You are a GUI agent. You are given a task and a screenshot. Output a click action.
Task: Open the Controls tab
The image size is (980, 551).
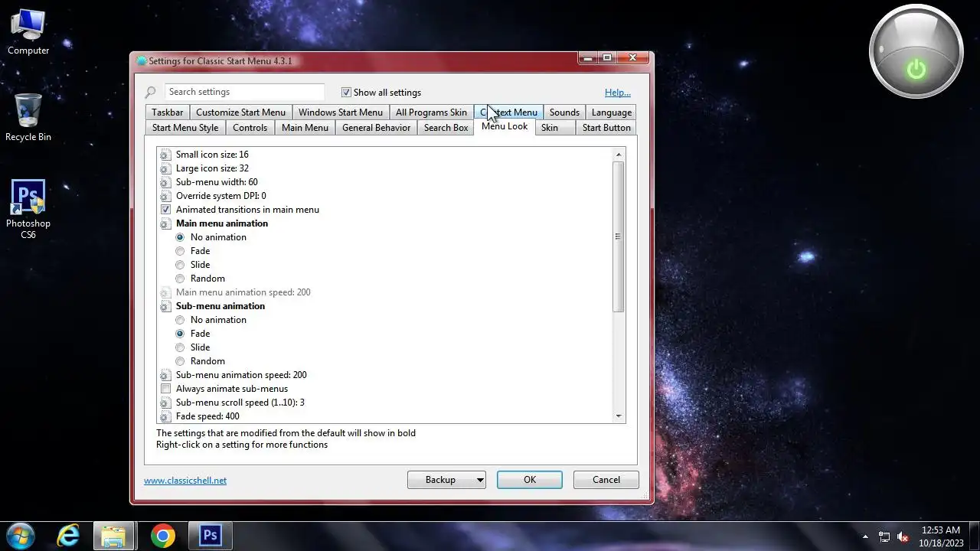pos(250,128)
